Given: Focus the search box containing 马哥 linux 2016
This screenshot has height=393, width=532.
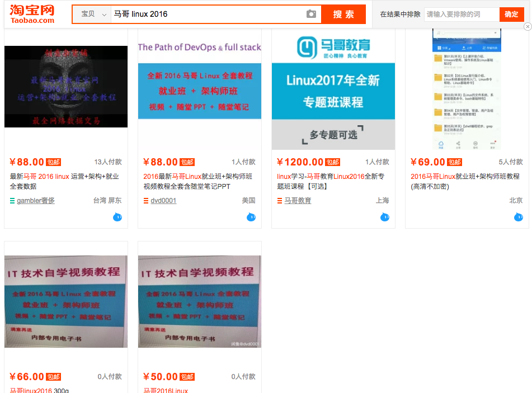Looking at the screenshot, I should click(x=207, y=14).
